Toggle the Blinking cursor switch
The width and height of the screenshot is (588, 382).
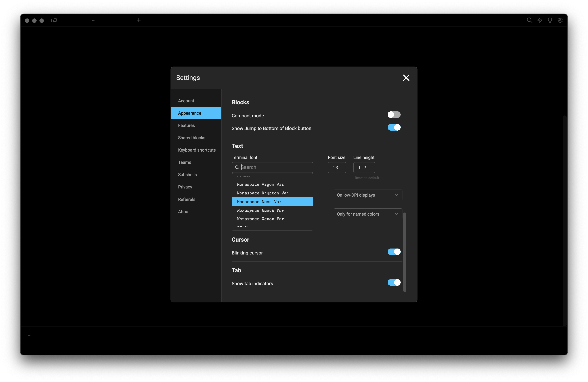[x=394, y=252]
